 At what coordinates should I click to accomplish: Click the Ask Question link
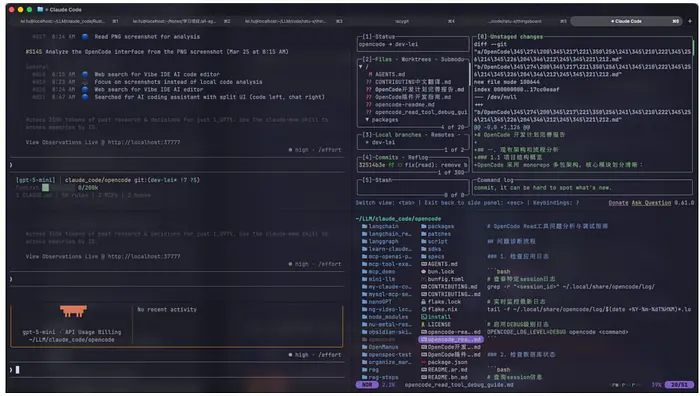coord(651,203)
